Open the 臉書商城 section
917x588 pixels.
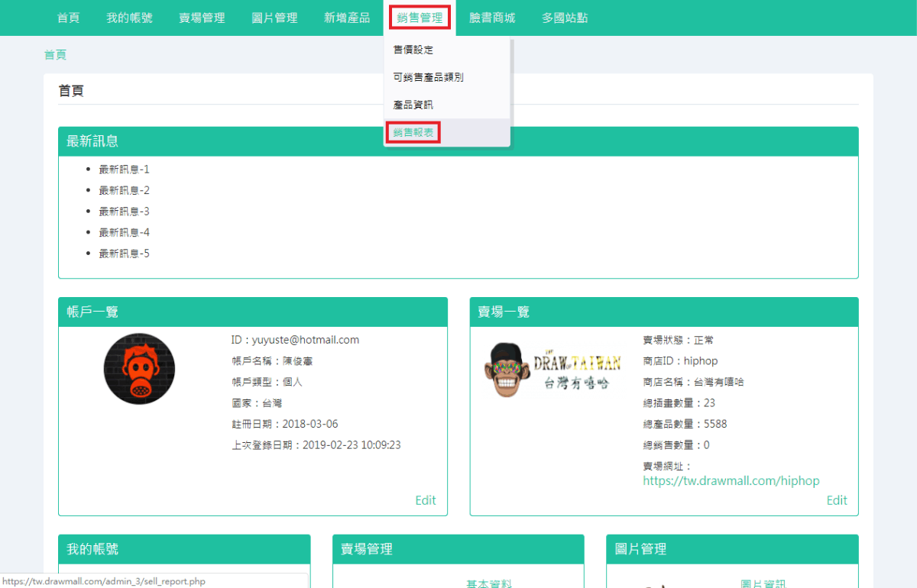[491, 17]
